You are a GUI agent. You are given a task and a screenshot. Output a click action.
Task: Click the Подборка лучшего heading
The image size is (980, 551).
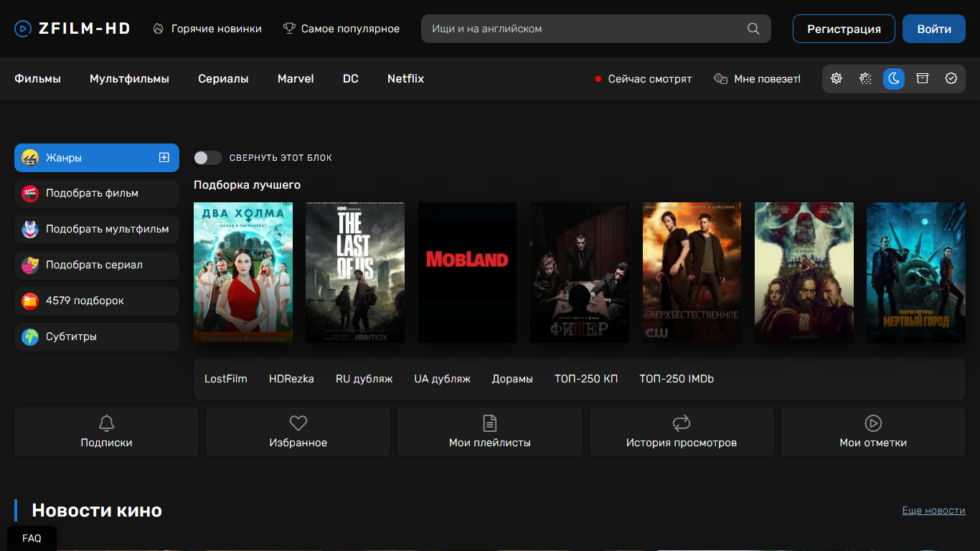tap(247, 185)
